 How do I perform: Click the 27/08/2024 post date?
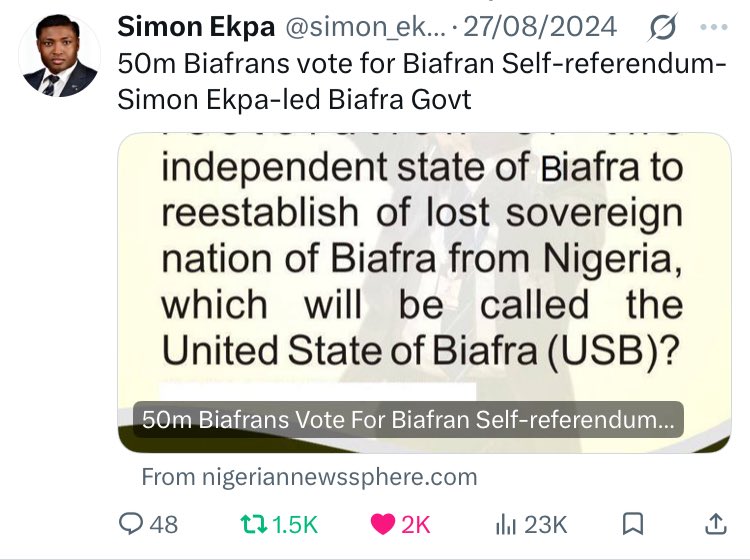click(x=540, y=27)
